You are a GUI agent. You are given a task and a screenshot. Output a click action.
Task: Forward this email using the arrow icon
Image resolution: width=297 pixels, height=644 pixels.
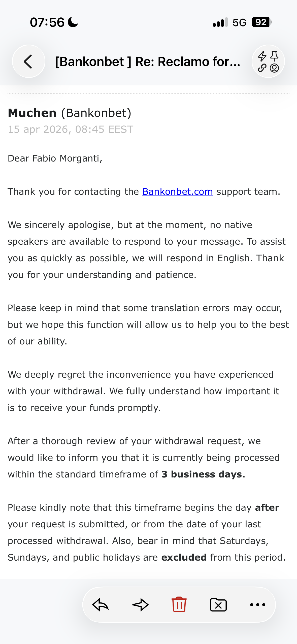[x=140, y=604]
